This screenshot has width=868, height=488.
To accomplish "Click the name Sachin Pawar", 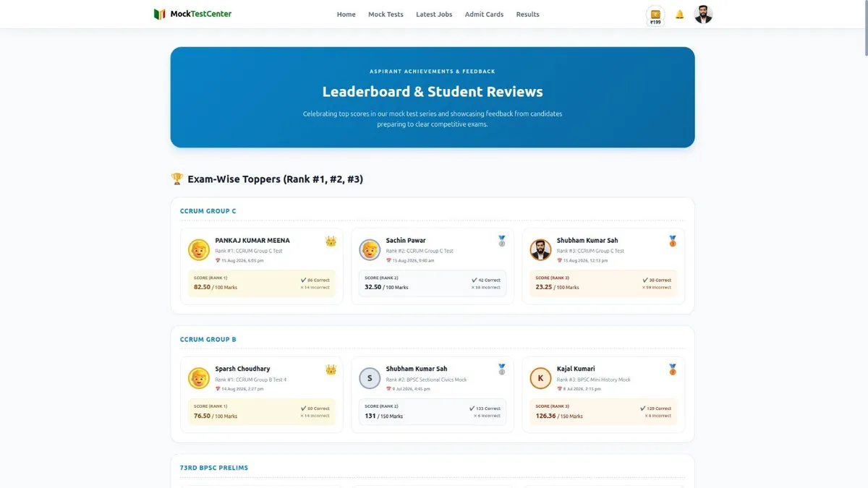I will tap(406, 241).
